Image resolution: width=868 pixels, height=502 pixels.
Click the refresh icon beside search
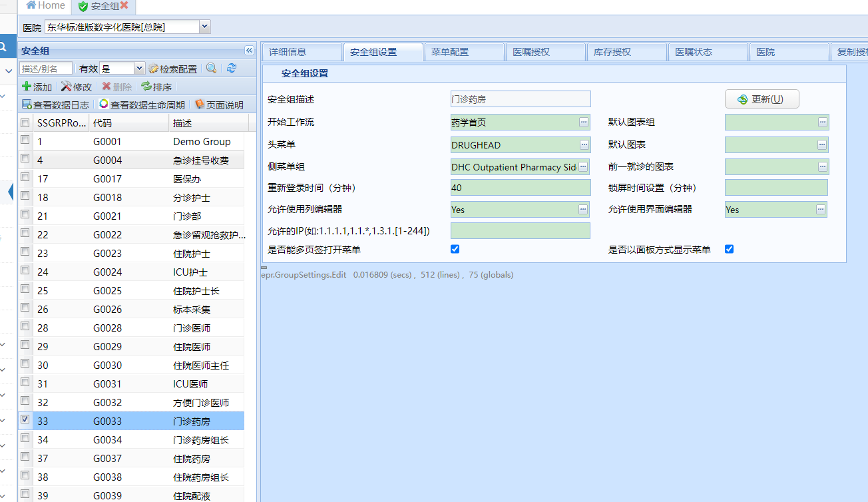tap(231, 69)
